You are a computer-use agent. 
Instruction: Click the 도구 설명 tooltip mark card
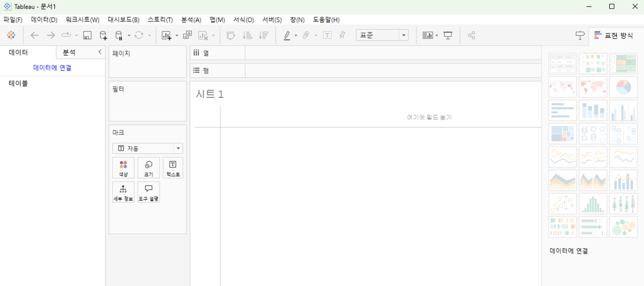tap(149, 192)
